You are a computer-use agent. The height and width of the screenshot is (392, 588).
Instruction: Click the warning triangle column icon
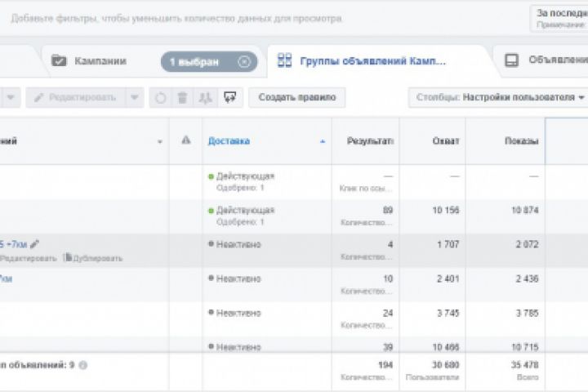186,140
